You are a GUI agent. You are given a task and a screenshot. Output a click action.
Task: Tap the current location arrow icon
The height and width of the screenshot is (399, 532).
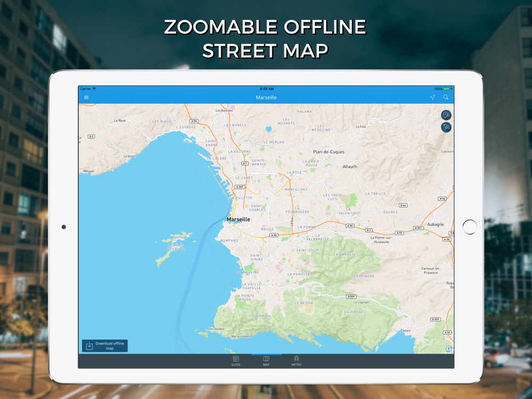tap(432, 97)
